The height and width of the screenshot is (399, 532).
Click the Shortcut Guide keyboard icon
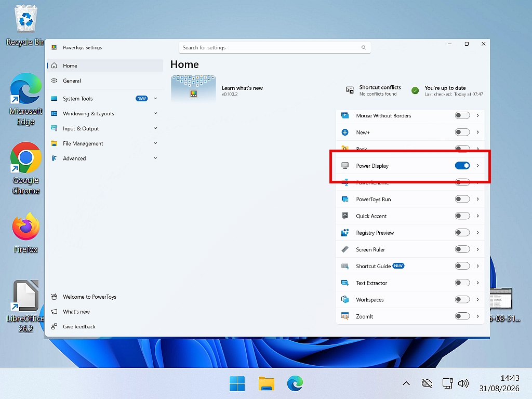[345, 266]
